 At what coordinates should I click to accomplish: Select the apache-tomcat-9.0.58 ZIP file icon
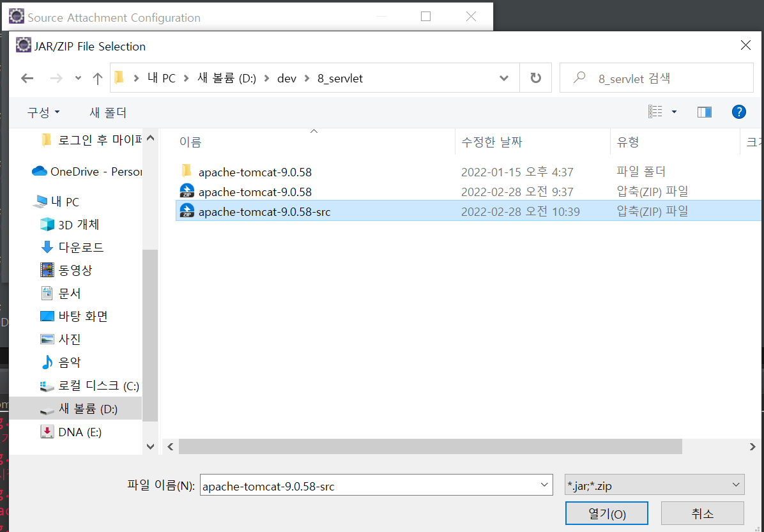[x=187, y=191]
